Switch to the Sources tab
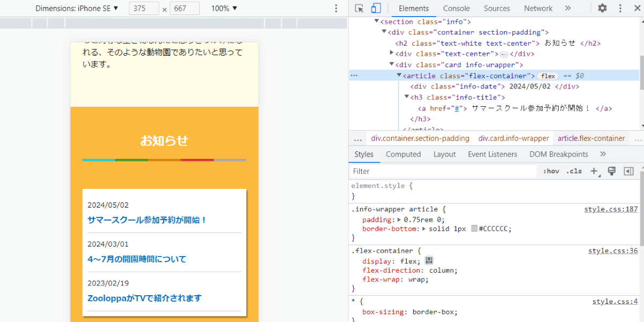 click(497, 8)
